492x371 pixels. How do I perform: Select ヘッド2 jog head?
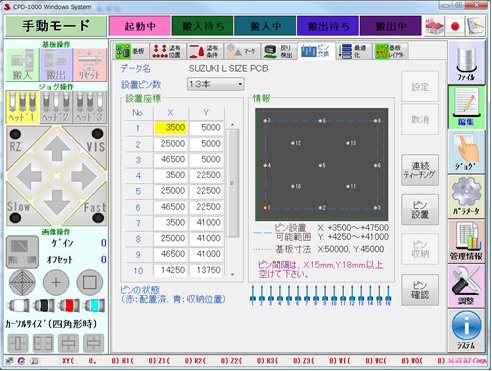[x=56, y=107]
